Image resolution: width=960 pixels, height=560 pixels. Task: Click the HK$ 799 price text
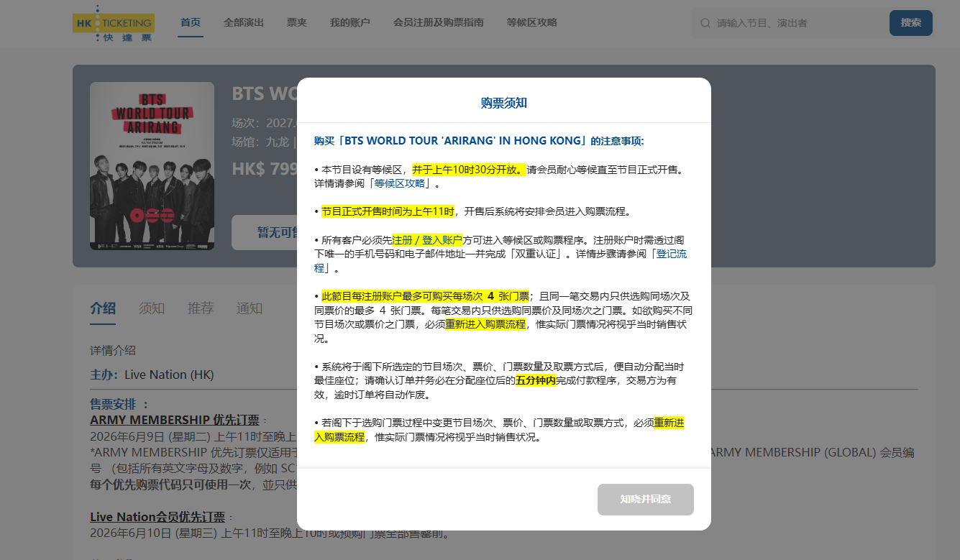click(x=265, y=169)
